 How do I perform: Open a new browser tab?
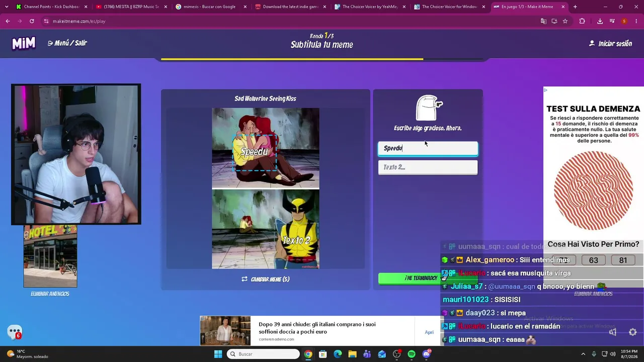click(575, 7)
